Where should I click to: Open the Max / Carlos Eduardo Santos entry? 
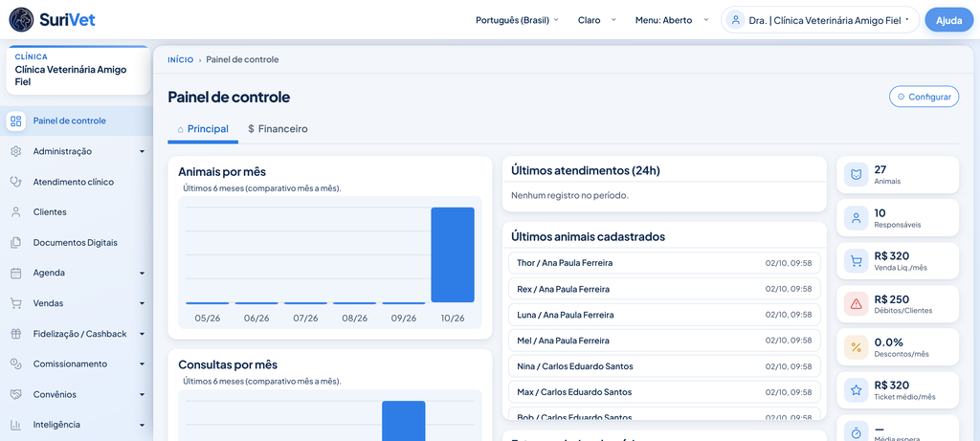tap(664, 391)
